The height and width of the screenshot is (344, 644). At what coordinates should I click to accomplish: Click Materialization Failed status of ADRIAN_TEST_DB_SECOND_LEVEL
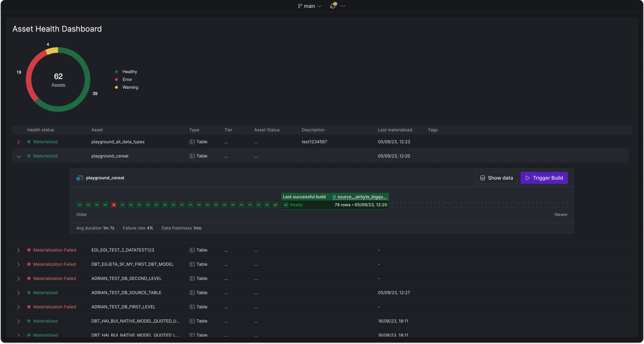(x=54, y=279)
